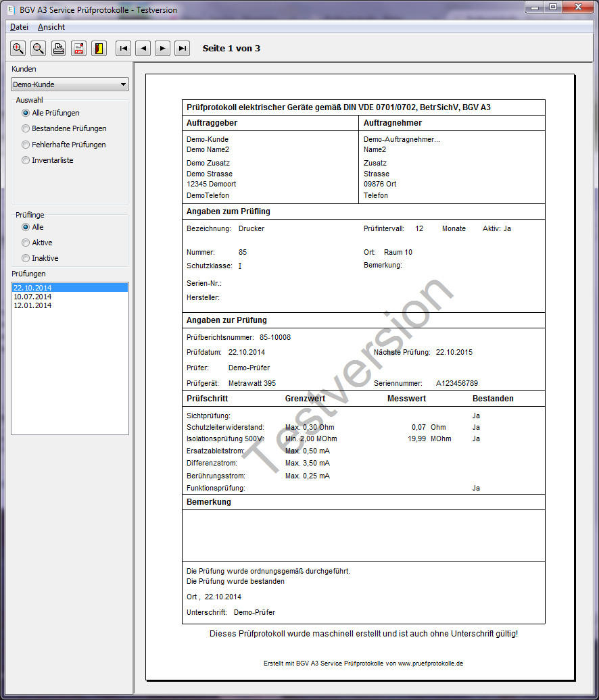Click the 19,99 MOhm Messwert
The height and width of the screenshot is (700, 599).
tap(429, 439)
